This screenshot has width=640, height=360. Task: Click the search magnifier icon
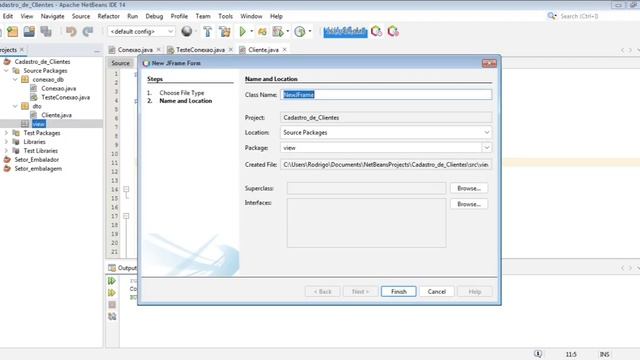(551, 16)
